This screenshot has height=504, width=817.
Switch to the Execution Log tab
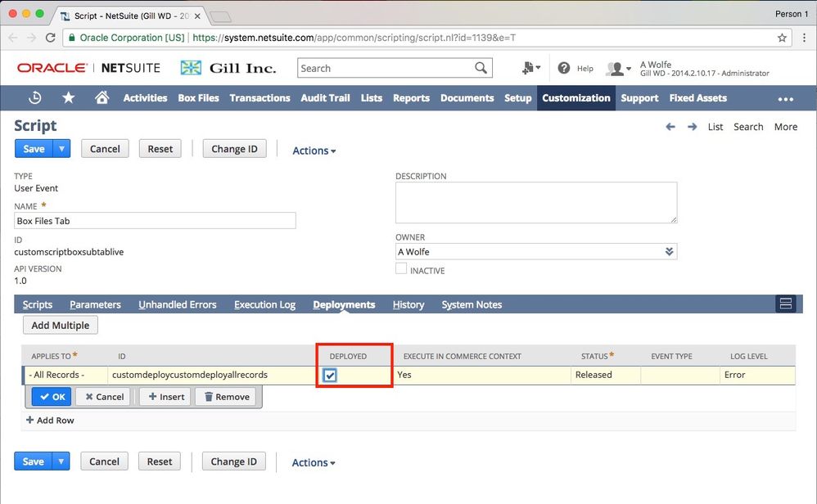[x=264, y=304]
